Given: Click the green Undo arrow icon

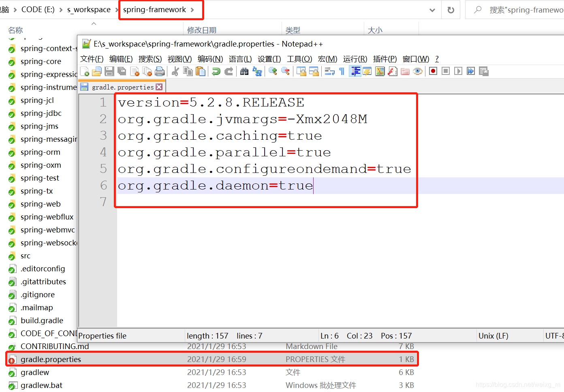Looking at the screenshot, I should (216, 71).
